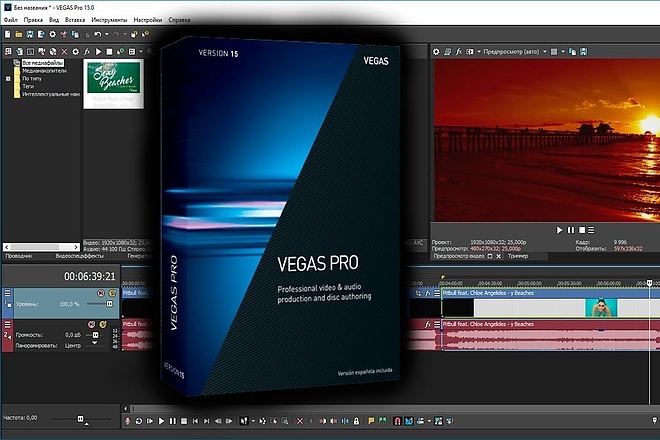Solo the video track
Viewport: 660px width, 440px height.
[x=112, y=293]
